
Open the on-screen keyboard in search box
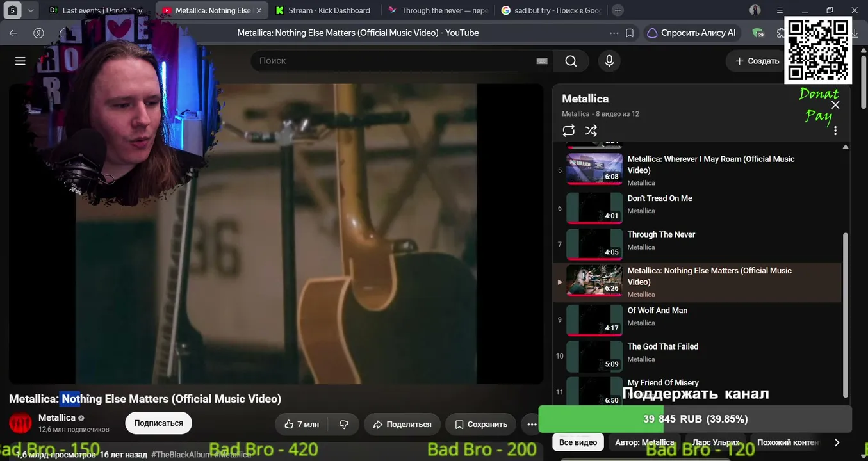542,61
